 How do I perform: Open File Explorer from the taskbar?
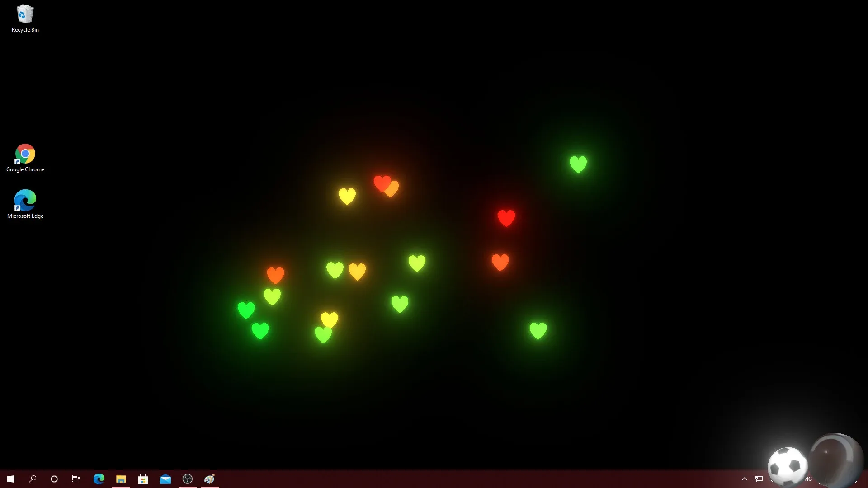coord(121,479)
